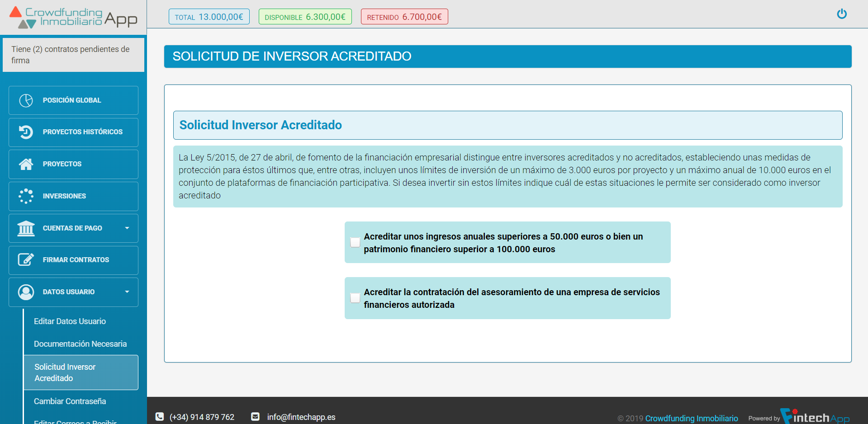Screen dimensions: 868x424
Task: Click the (+34) 914 879 762 phone number
Action: coord(202,417)
